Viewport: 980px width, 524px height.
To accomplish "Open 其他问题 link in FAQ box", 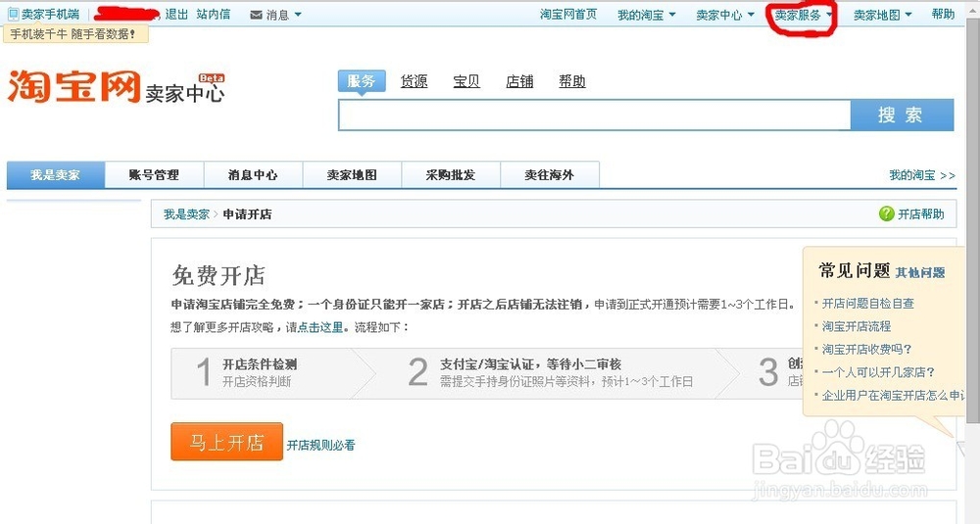I will (x=920, y=273).
